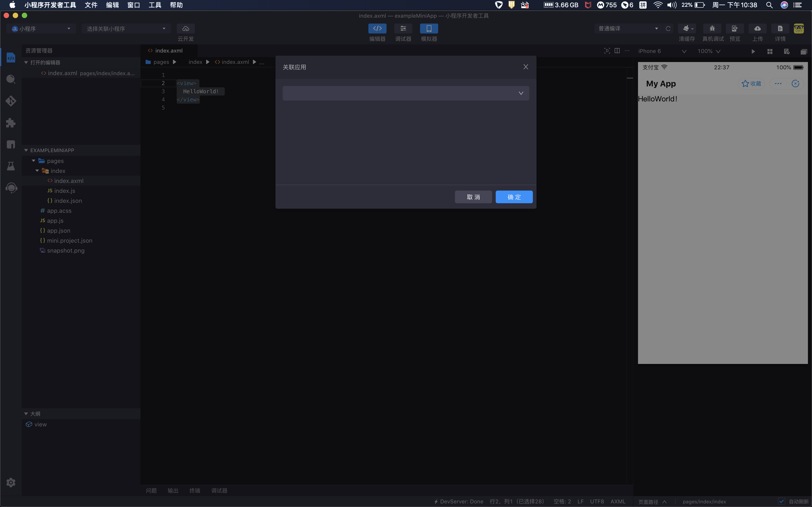Open the 关联应用 dialog dropdown
Screen dimensions: 812x507
pos(406,93)
